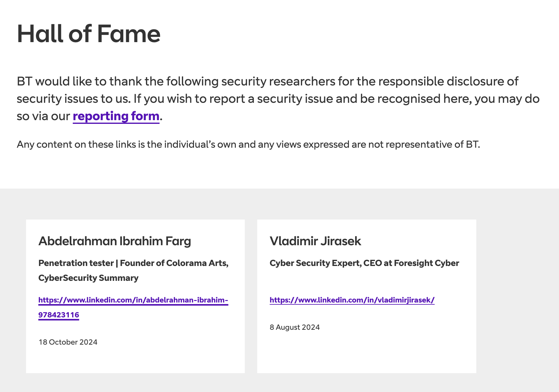Click the word 'Fame' in the title
559x392 pixels.
tap(129, 34)
